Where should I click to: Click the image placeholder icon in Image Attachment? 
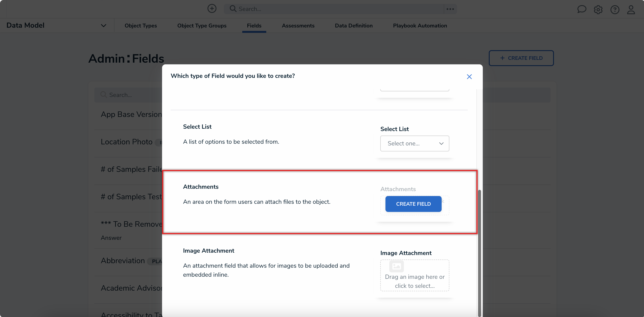click(x=397, y=266)
